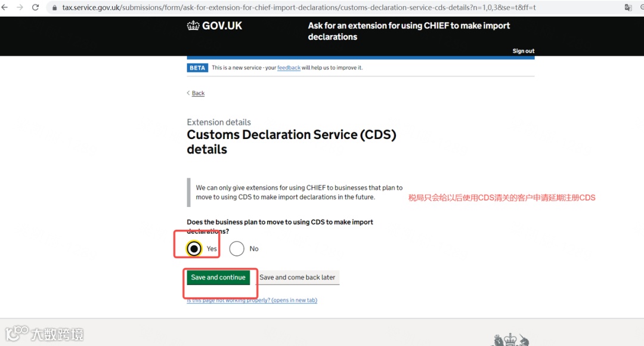This screenshot has height=346, width=644.
Task: Sign out of the service
Action: [x=524, y=51]
